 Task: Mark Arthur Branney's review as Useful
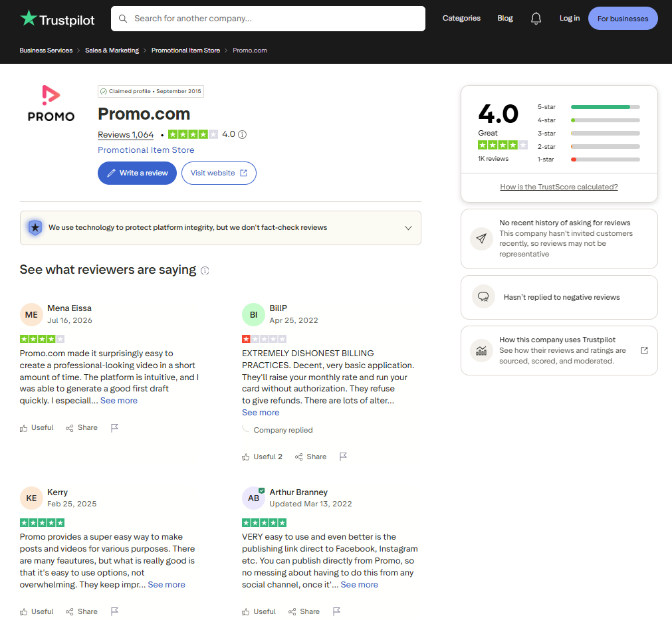click(x=259, y=611)
